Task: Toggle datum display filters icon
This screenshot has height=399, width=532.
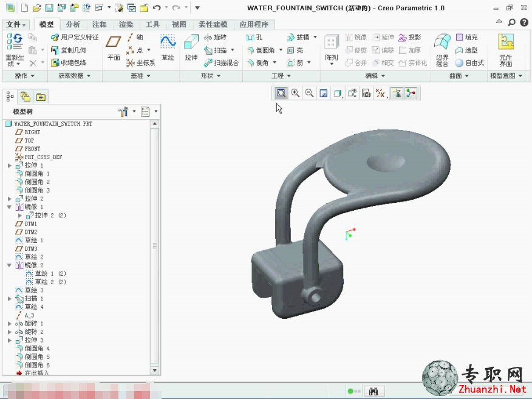Action: pyautogui.click(x=381, y=94)
